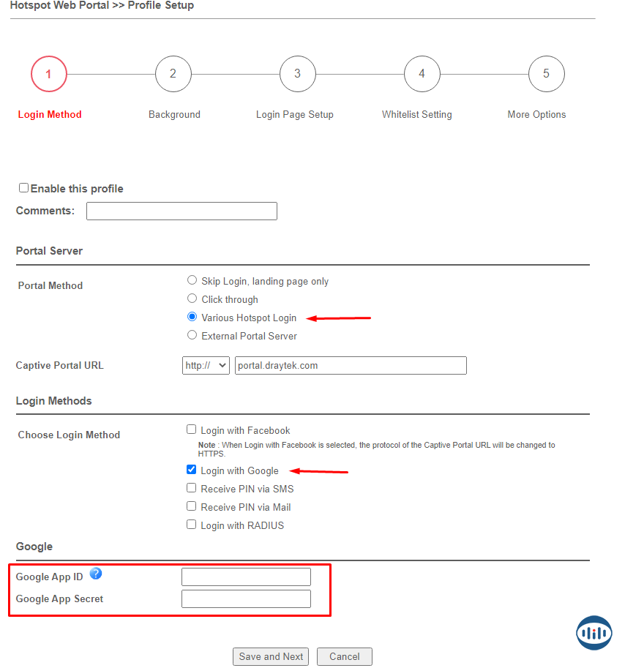Open the http:// protocol dropdown
Image resolution: width=644 pixels, height=668 pixels.
206,365
